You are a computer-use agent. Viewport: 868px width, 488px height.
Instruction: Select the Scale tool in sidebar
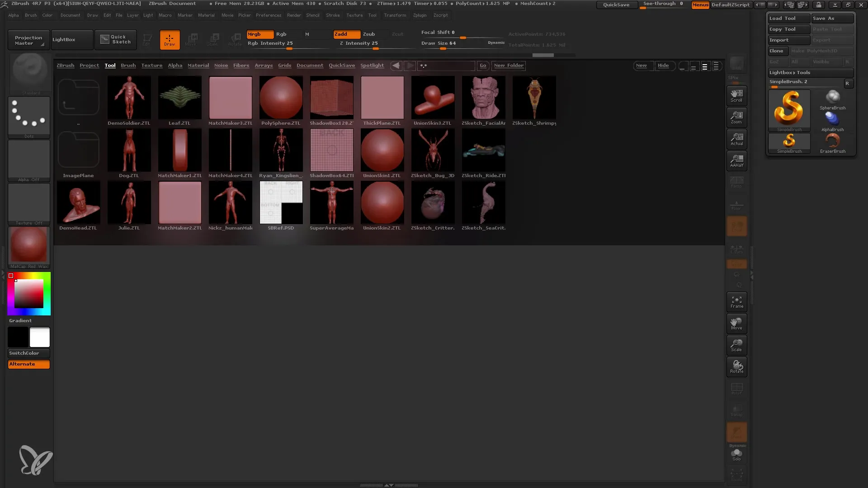pyautogui.click(x=736, y=345)
